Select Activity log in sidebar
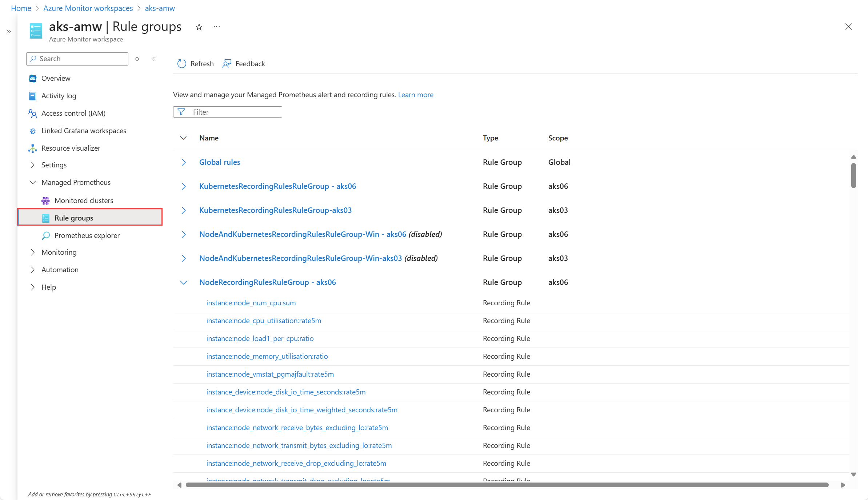Viewport: 868px width, 500px height. click(x=59, y=96)
